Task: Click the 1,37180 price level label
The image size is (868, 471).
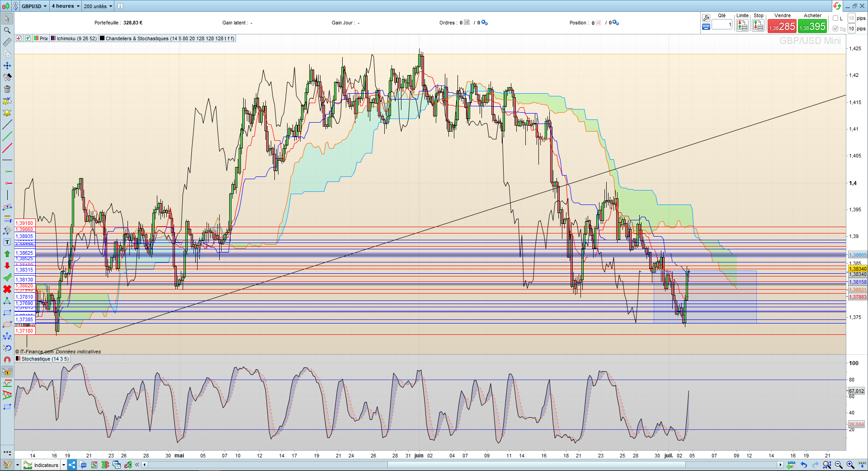Action: click(x=24, y=331)
